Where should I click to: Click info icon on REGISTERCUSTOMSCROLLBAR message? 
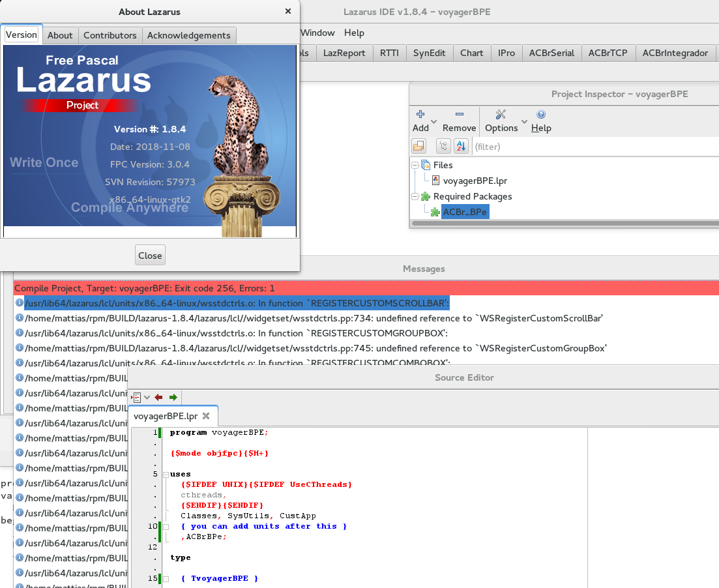point(20,302)
